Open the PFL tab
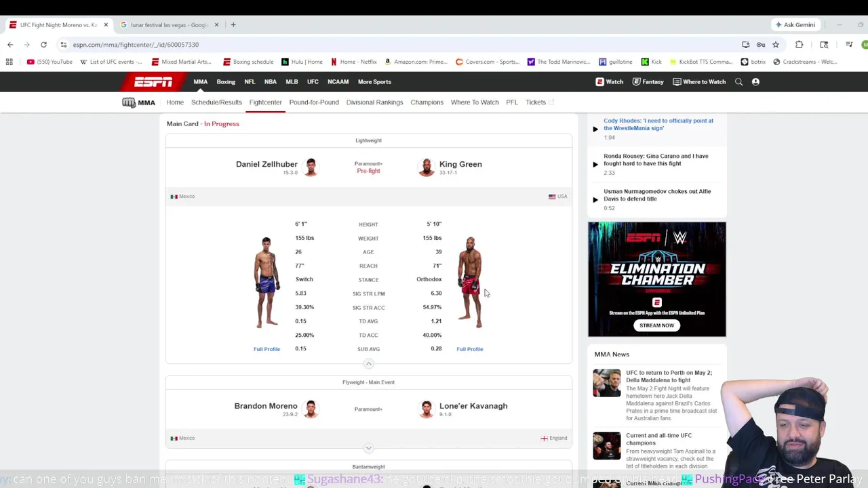Viewport: 868px width, 488px height. pyautogui.click(x=512, y=102)
